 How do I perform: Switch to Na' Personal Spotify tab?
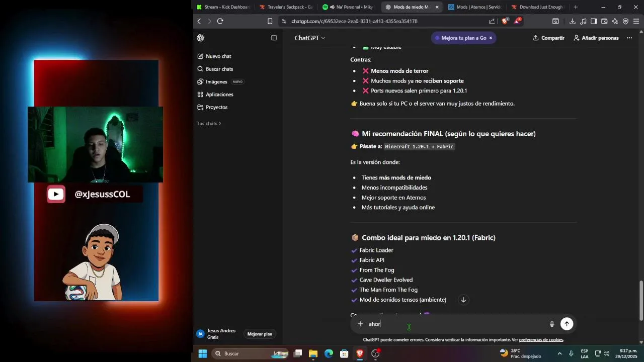pos(349,7)
